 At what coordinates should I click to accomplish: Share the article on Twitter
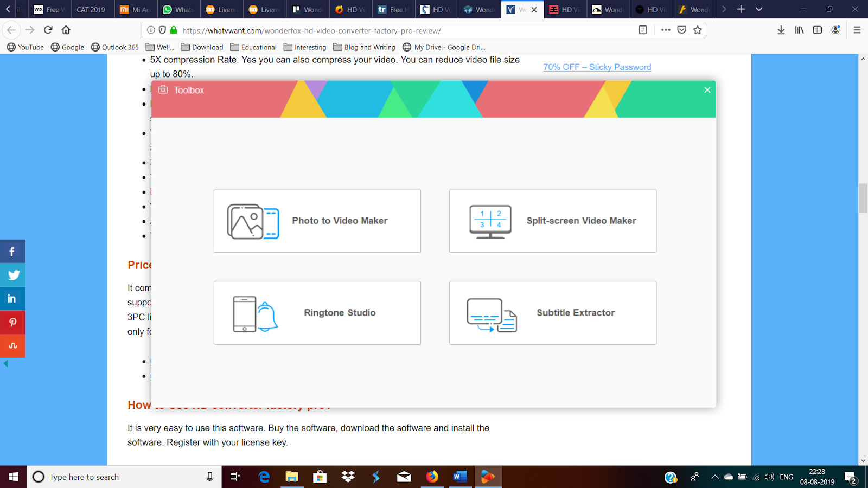click(12, 275)
